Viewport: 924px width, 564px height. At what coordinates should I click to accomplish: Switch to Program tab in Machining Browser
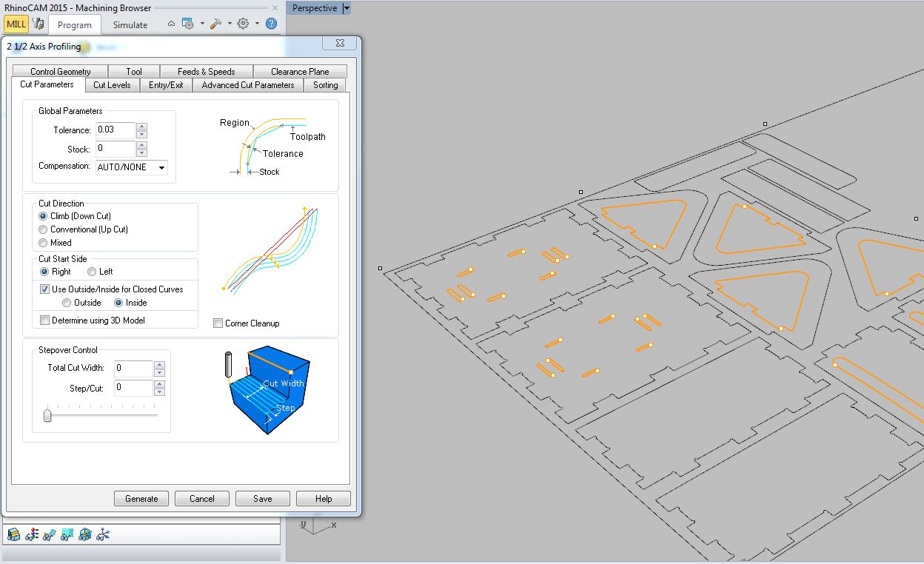click(x=75, y=25)
